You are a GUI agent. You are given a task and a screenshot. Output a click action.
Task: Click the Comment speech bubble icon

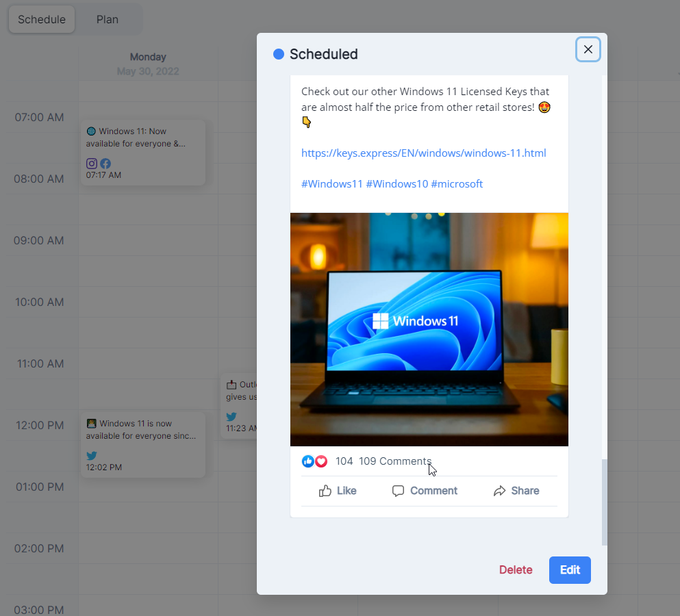point(398,491)
